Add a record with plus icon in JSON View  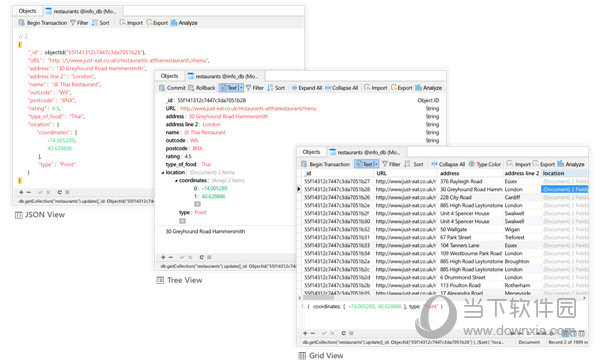[x=21, y=192]
